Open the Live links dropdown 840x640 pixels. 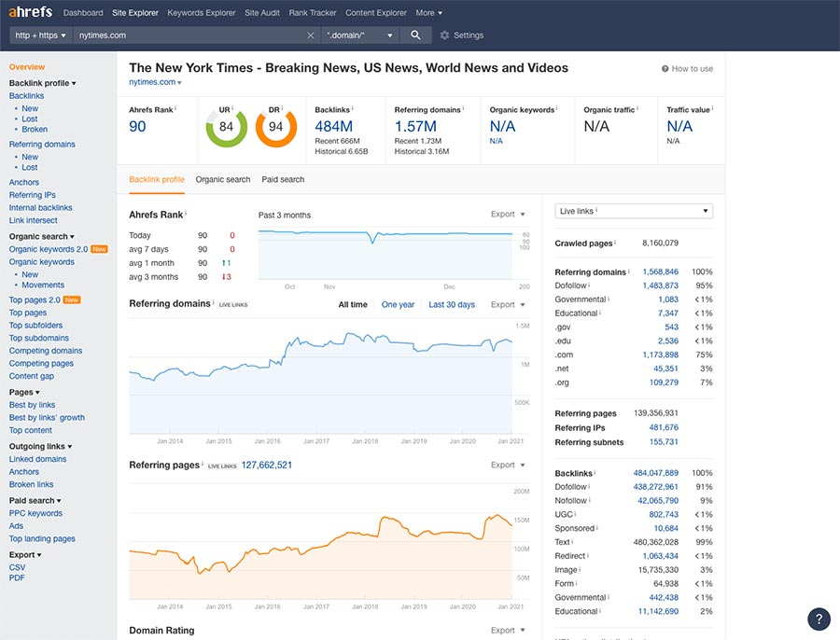(x=634, y=211)
